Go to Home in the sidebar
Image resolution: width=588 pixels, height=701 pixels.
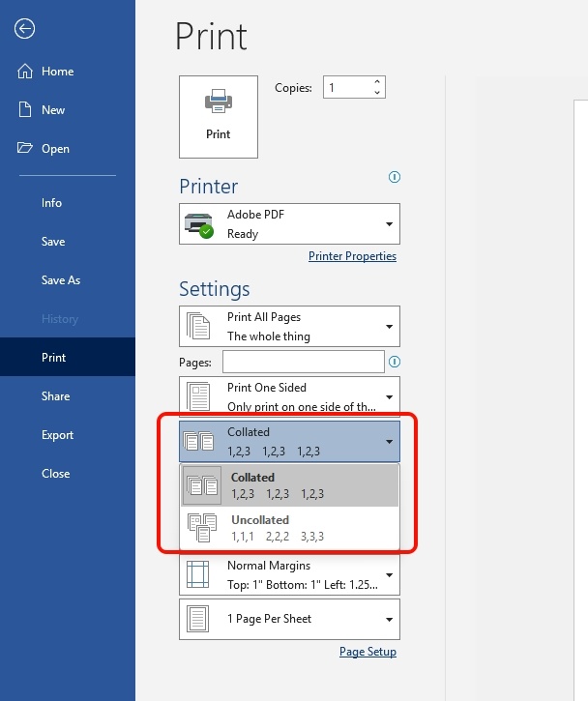tap(68, 72)
